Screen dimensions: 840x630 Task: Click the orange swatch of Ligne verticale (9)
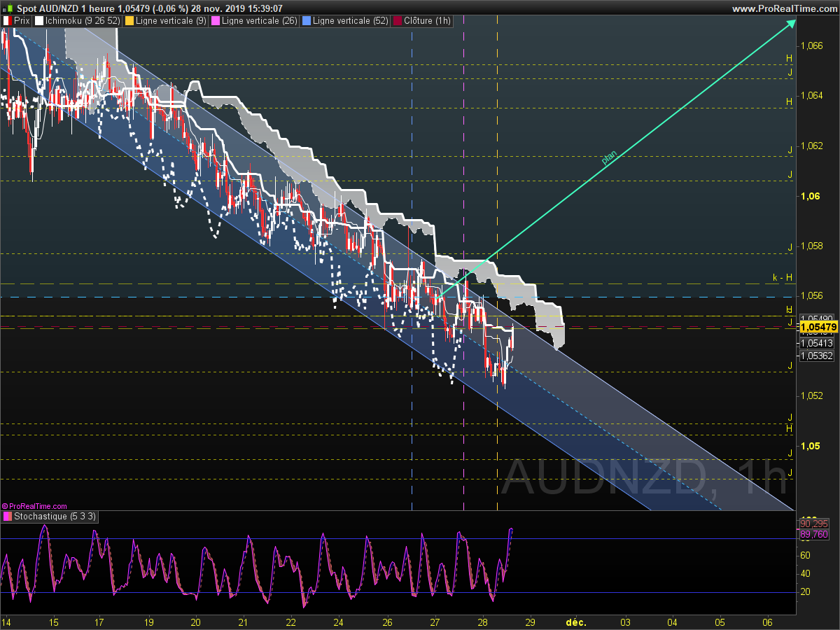coord(129,21)
